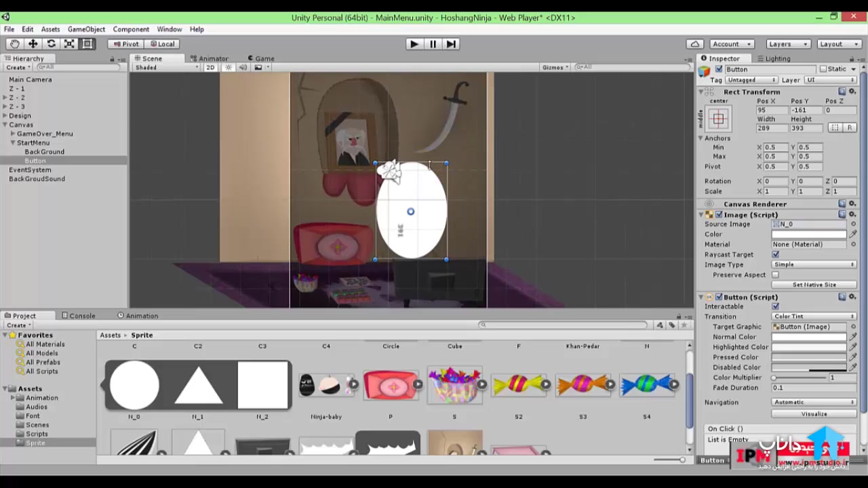This screenshot has height=488, width=868.
Task: Click the Visualize navigation button
Action: coord(814,413)
